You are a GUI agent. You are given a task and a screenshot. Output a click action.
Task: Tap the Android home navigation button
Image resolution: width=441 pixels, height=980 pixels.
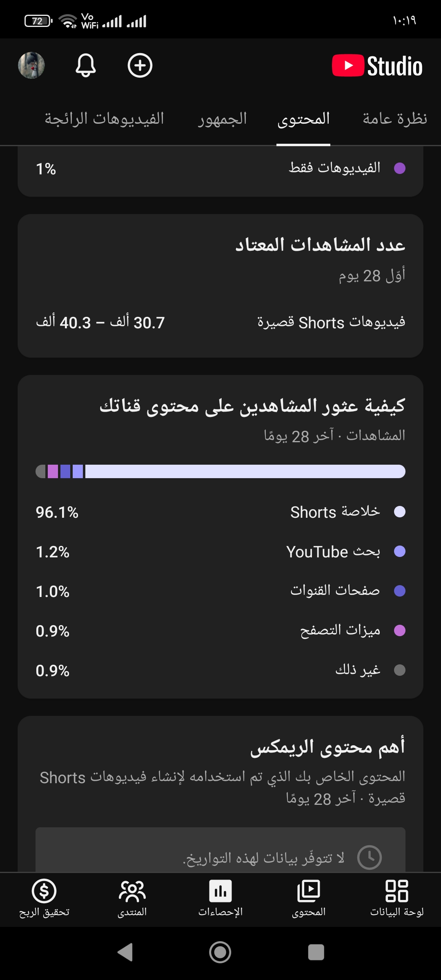point(220,952)
